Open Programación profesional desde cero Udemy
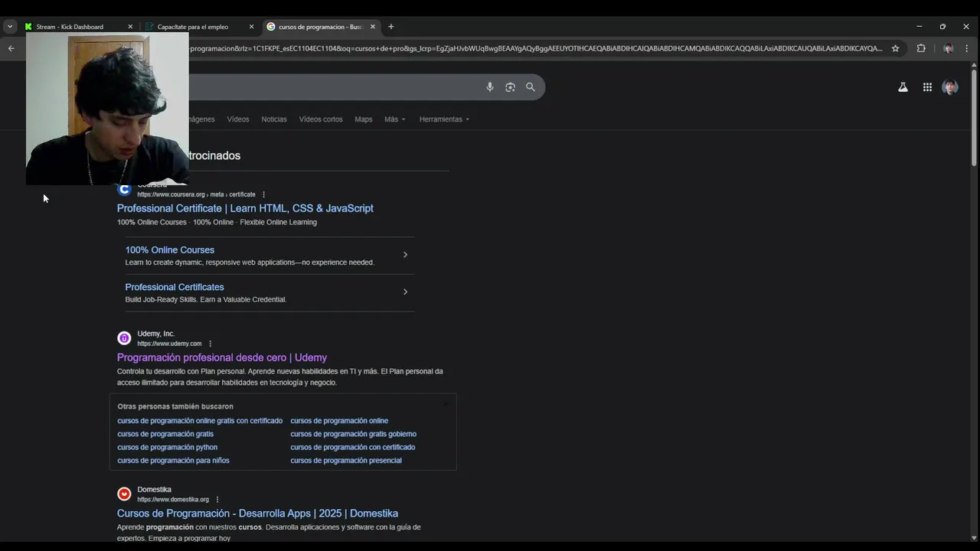This screenshot has height=551, width=980. [x=222, y=357]
